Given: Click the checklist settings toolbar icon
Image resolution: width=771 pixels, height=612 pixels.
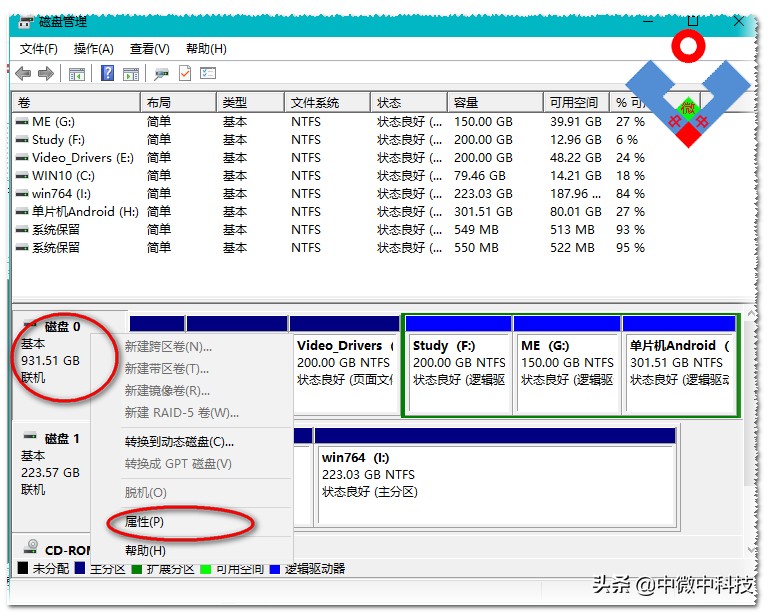Looking at the screenshot, I should point(208,73).
